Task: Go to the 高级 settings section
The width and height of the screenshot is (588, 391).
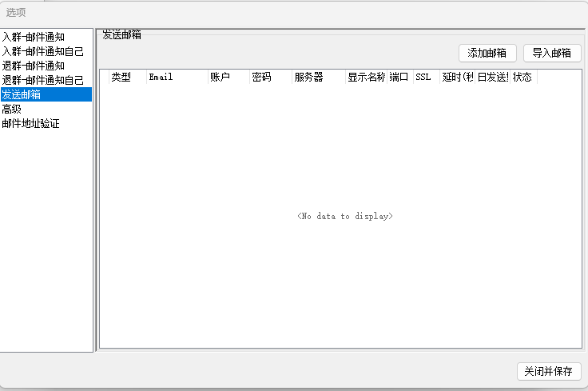Action: (x=12, y=109)
